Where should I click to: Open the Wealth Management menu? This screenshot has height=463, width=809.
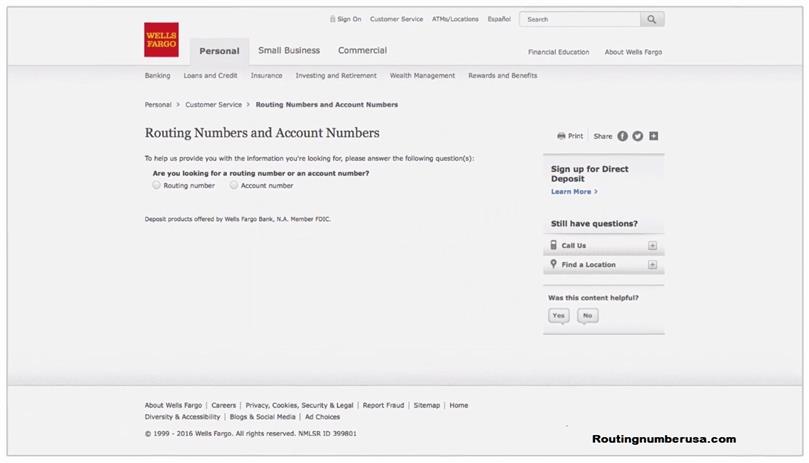coord(423,75)
